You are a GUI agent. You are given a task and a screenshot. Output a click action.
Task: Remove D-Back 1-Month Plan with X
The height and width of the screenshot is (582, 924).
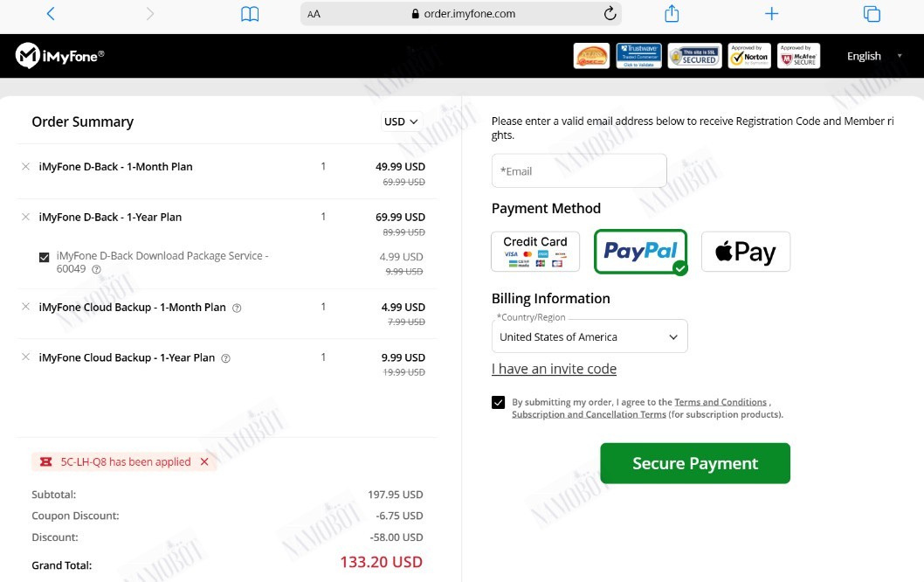tap(25, 166)
